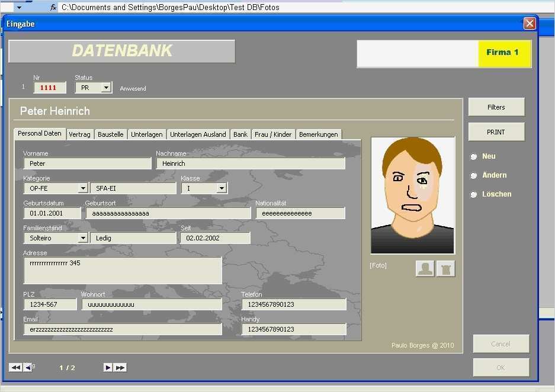
Task: Switch to the Vertrag tab
Action: click(x=79, y=134)
